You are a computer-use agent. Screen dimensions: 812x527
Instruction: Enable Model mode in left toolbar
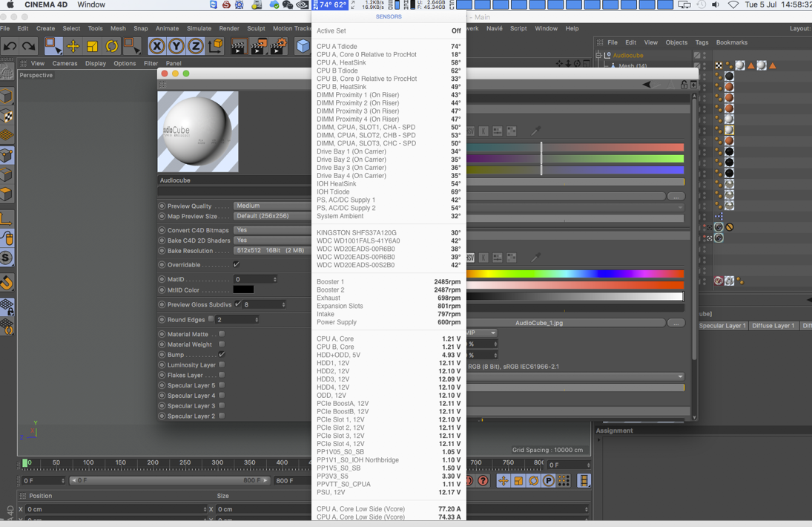click(6, 96)
